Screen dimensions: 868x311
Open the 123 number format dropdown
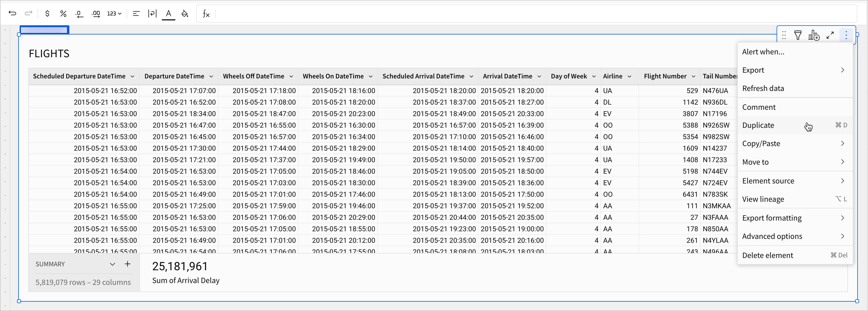114,14
